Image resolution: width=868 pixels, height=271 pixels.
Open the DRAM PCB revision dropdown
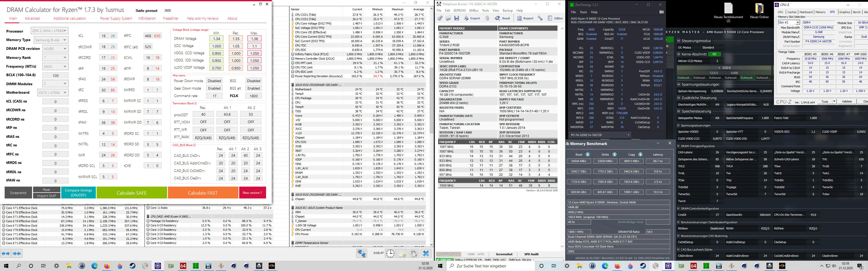point(55,49)
